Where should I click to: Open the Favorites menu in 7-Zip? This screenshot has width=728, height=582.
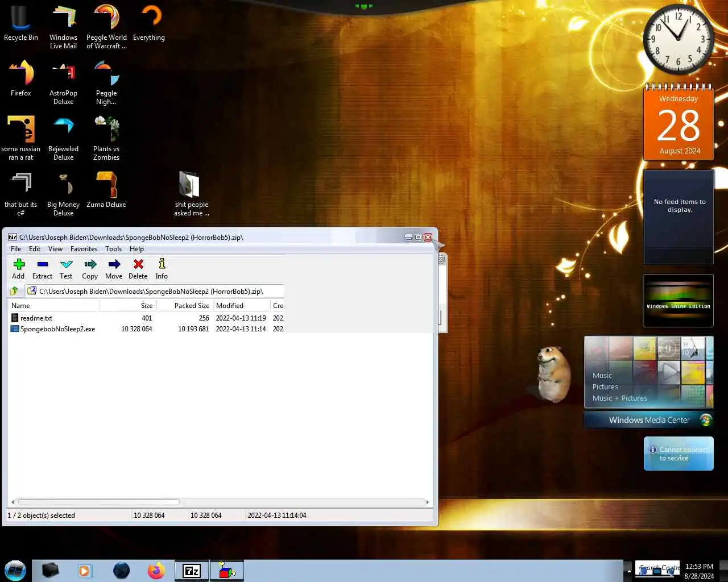[84, 249]
